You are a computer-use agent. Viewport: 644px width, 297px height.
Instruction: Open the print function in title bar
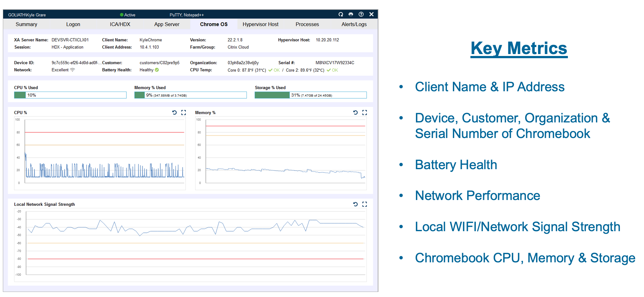click(x=351, y=14)
